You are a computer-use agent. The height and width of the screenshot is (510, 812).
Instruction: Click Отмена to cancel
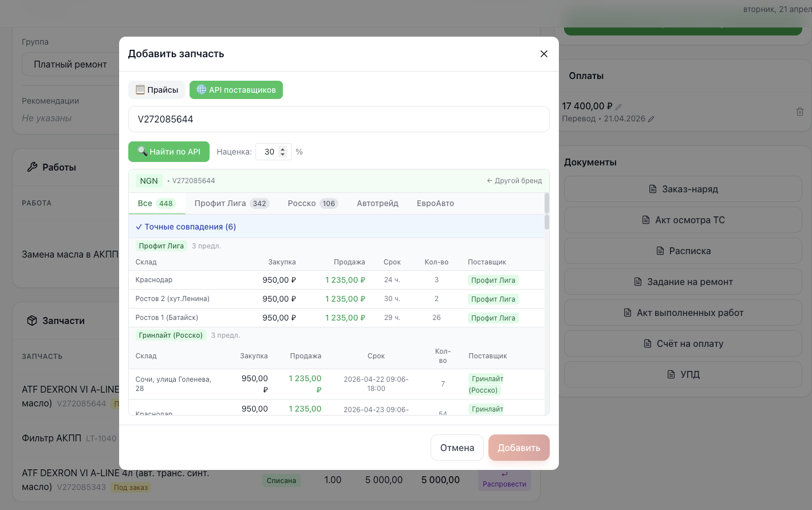point(457,448)
